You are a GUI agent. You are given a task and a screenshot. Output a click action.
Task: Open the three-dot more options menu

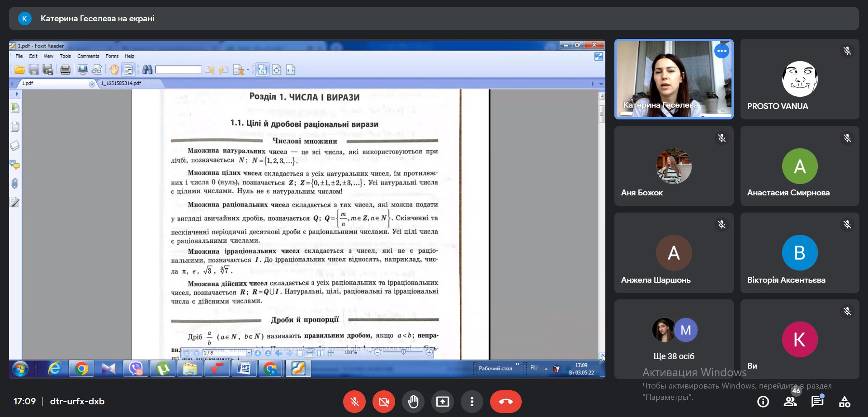(472, 402)
